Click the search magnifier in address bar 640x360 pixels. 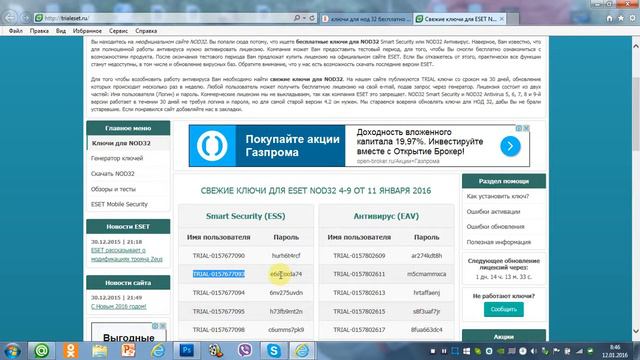coord(297,18)
